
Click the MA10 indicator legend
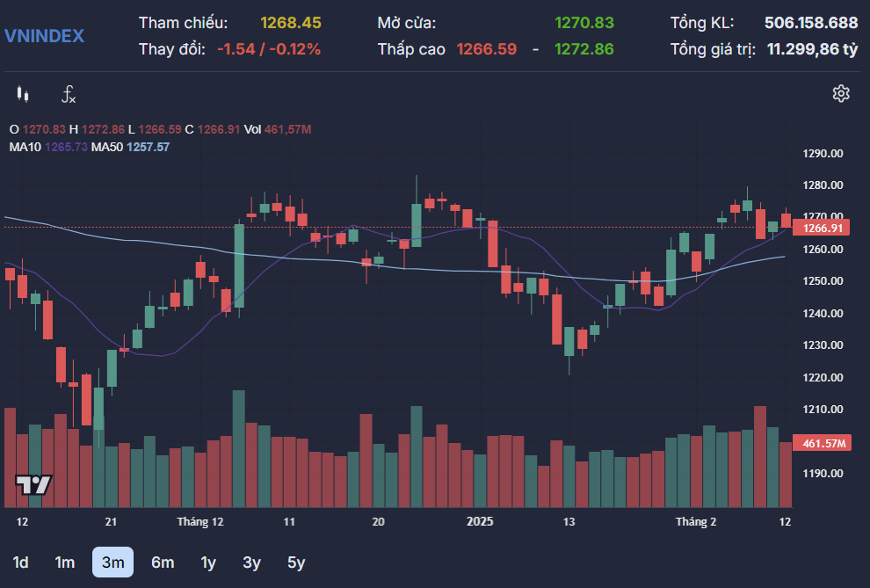coord(48,147)
